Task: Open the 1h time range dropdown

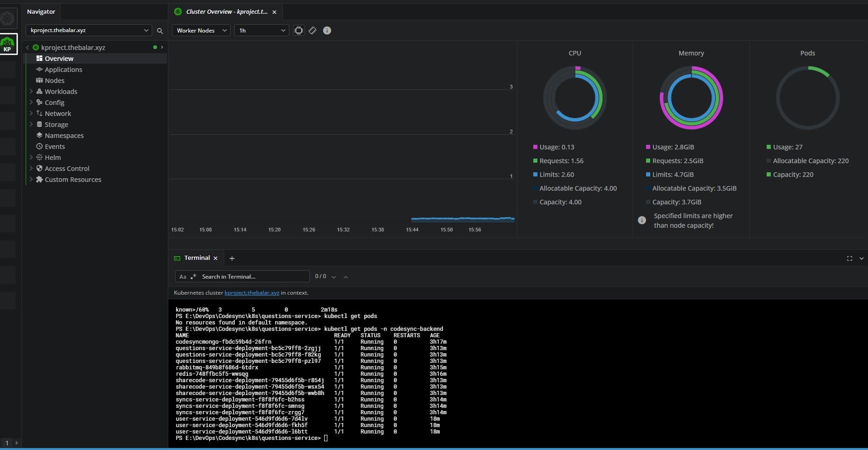Action: (261, 30)
